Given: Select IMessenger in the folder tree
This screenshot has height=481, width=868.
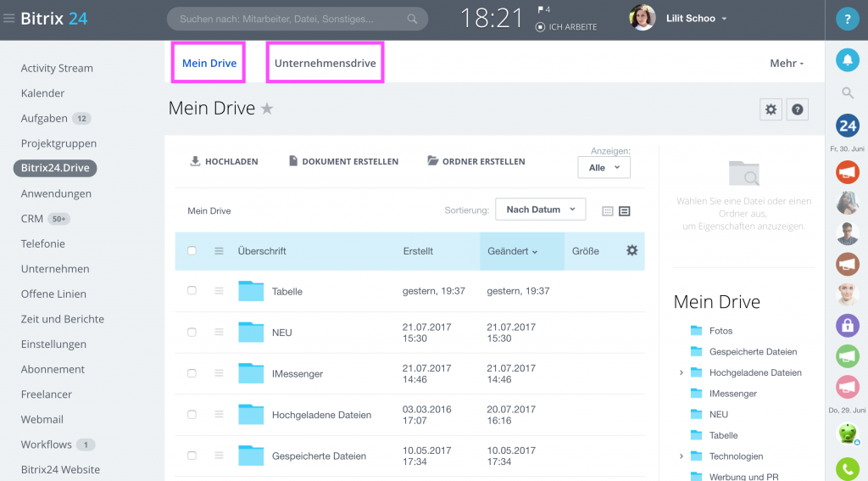Looking at the screenshot, I should (x=733, y=394).
